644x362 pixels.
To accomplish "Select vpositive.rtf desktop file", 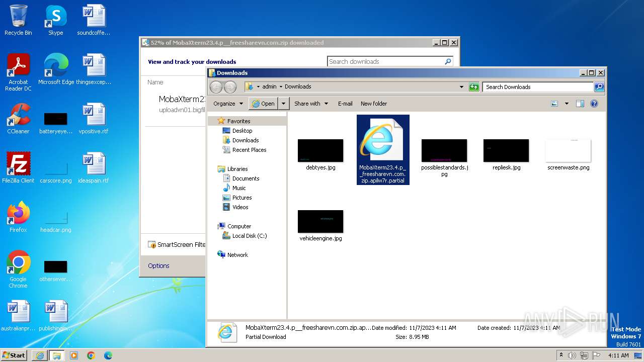I will tap(94, 119).
